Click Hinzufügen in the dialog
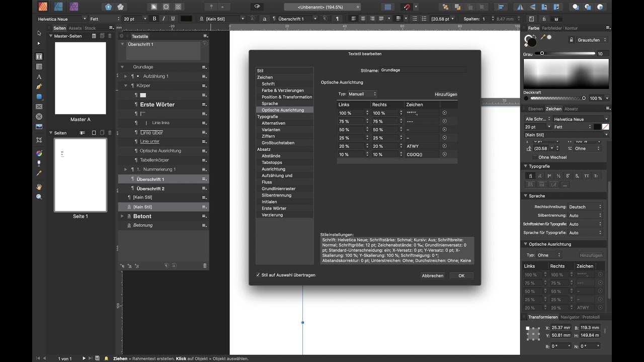The image size is (644, 362). [x=446, y=95]
